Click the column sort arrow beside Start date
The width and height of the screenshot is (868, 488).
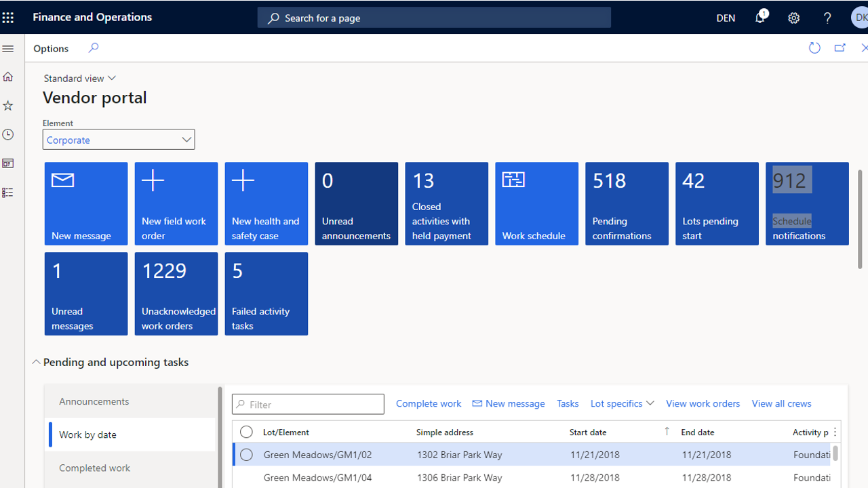(x=667, y=432)
